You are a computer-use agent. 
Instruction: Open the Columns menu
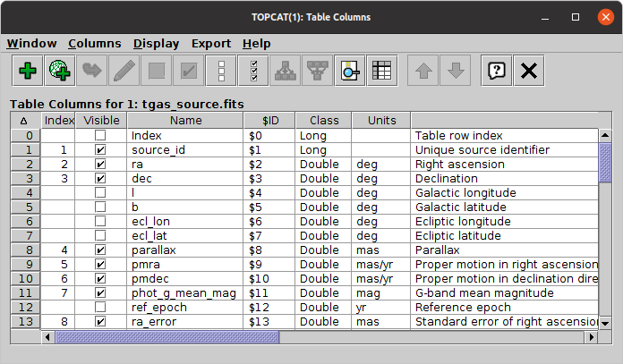[94, 43]
